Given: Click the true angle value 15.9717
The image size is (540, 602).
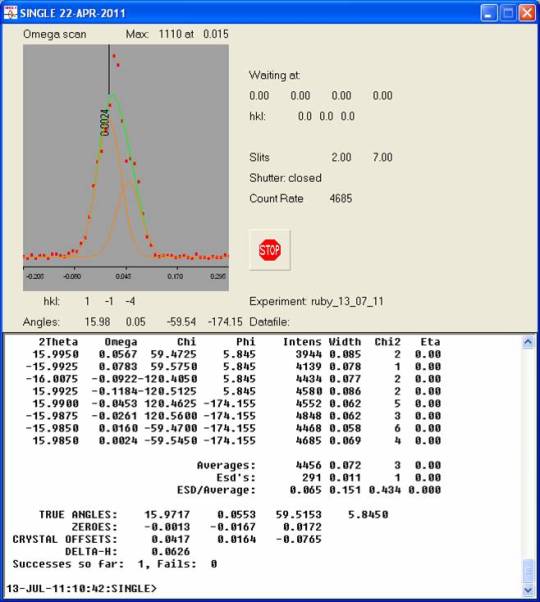Looking at the screenshot, I should (167, 514).
